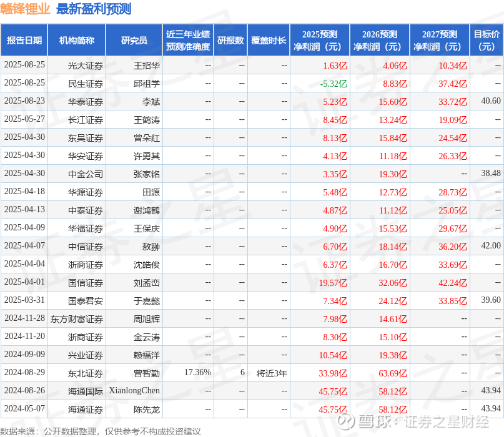This screenshot has height=437, width=504.
Task: Click the 42.24亿 2027 profit value
Action: pyautogui.click(x=453, y=283)
